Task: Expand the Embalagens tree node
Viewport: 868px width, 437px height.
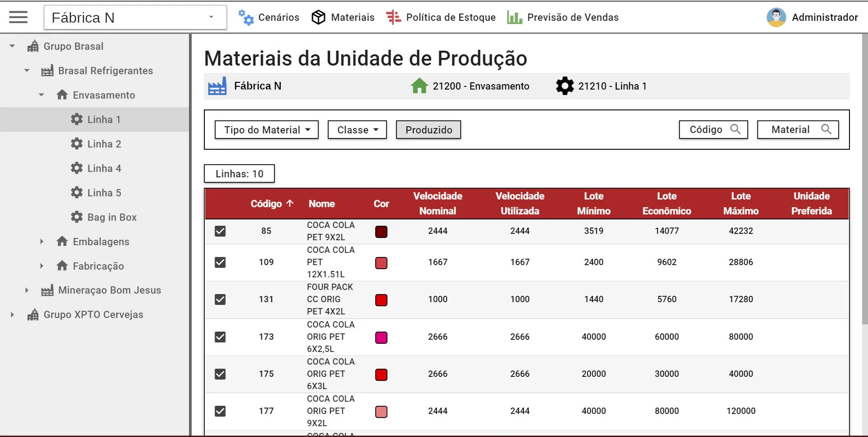Action: (x=42, y=242)
